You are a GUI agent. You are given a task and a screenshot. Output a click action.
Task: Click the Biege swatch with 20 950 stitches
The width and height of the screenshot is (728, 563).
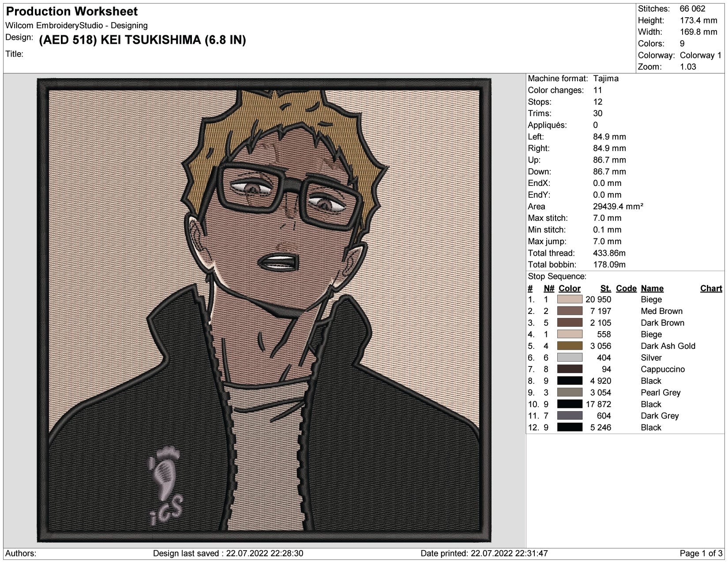[569, 299]
